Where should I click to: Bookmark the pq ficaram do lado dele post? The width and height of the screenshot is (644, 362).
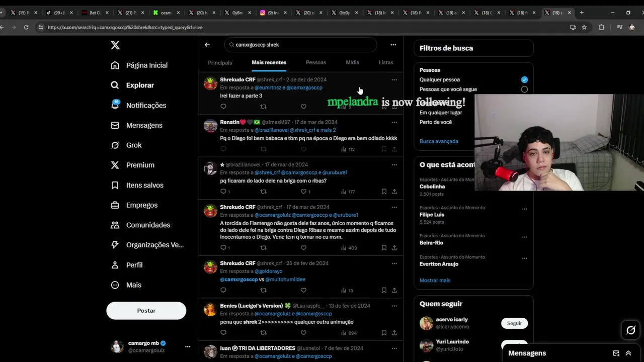coord(384,192)
